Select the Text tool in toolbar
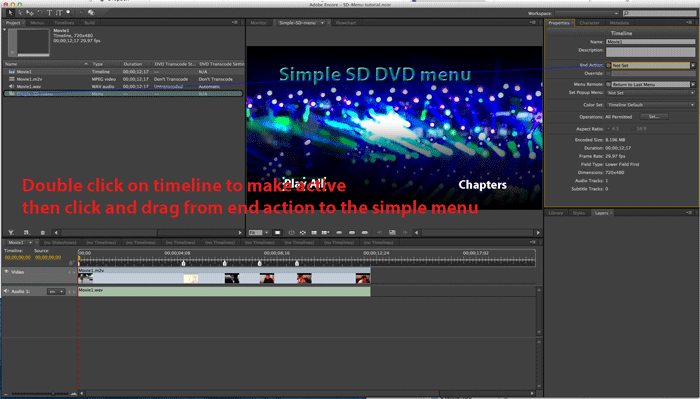 [50, 12]
